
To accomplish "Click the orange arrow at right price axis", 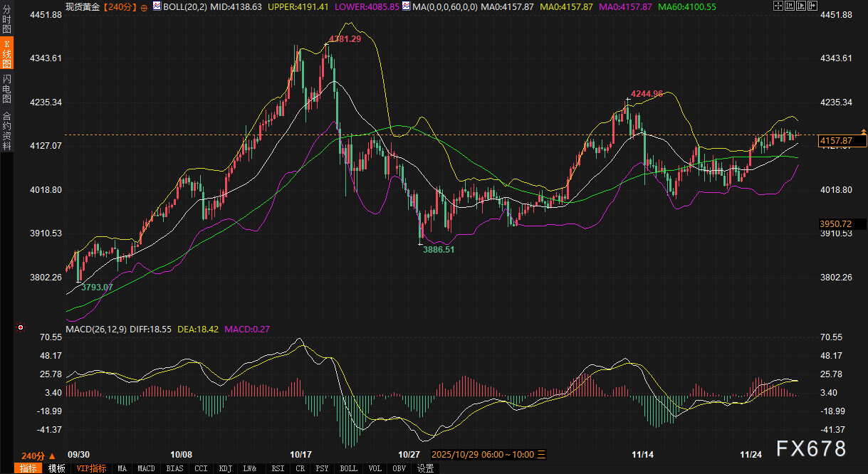I will coord(863,132).
